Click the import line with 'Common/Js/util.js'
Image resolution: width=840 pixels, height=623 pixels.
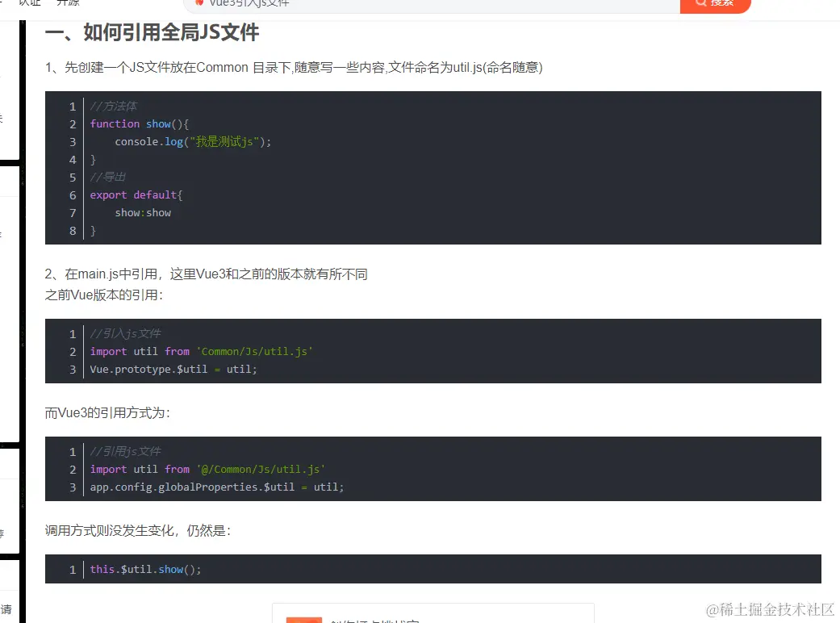[x=202, y=351]
